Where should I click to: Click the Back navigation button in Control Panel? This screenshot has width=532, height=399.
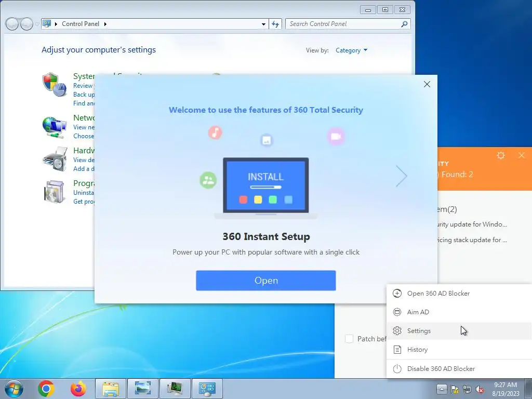pos(12,24)
